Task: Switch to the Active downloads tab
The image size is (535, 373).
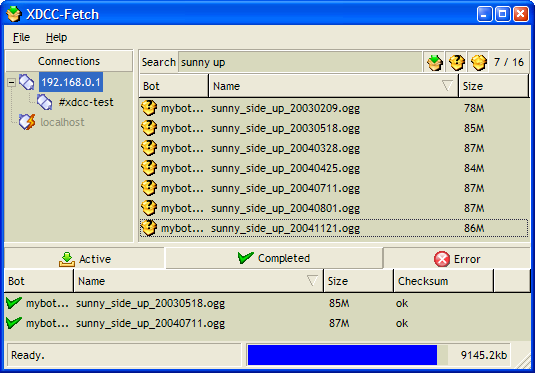Action: [x=85, y=259]
